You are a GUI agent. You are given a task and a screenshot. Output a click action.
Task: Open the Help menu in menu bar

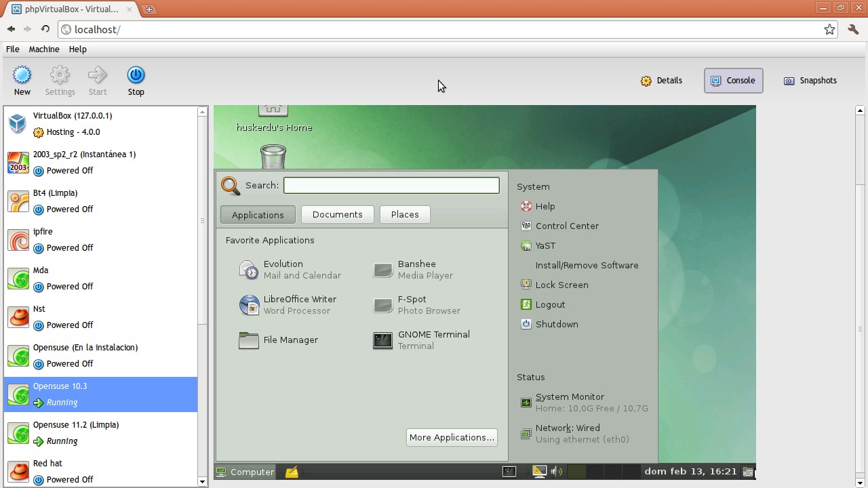77,49
